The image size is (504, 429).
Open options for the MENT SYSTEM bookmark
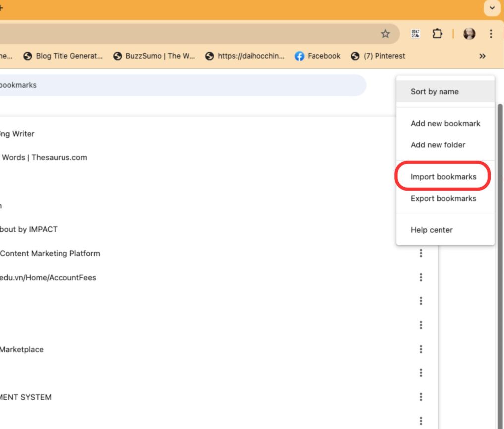click(421, 397)
